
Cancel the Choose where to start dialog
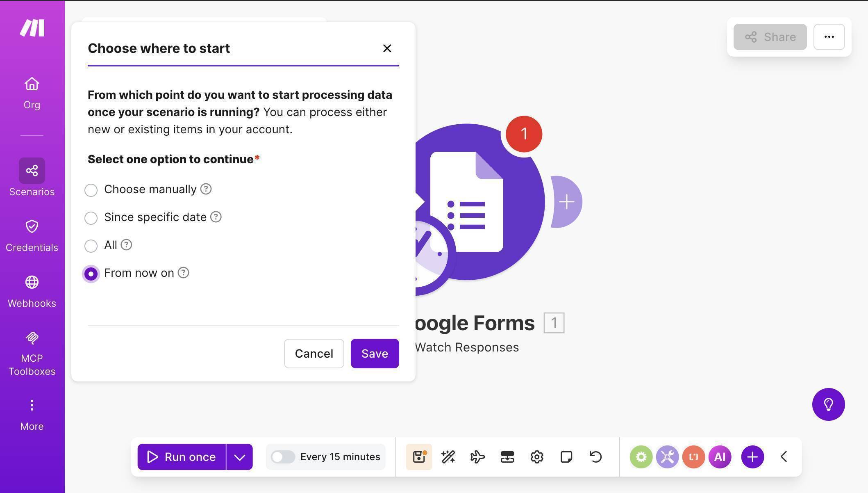click(x=314, y=353)
